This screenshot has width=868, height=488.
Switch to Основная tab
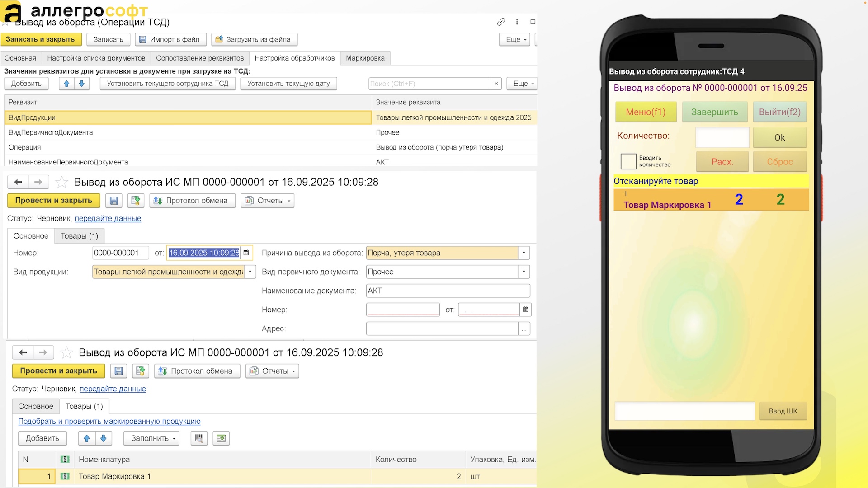point(20,58)
